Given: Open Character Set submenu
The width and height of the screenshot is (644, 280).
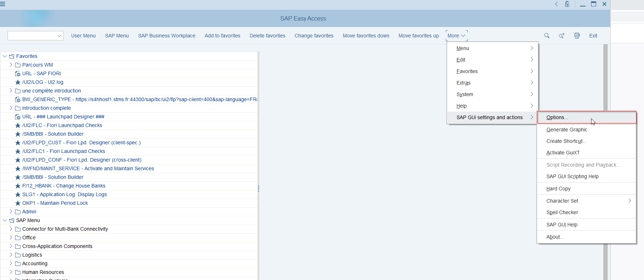Looking at the screenshot, I should (x=587, y=201).
